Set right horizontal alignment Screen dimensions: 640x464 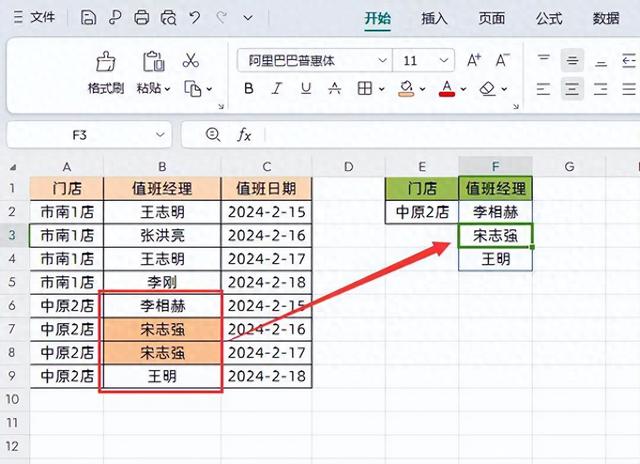point(601,89)
